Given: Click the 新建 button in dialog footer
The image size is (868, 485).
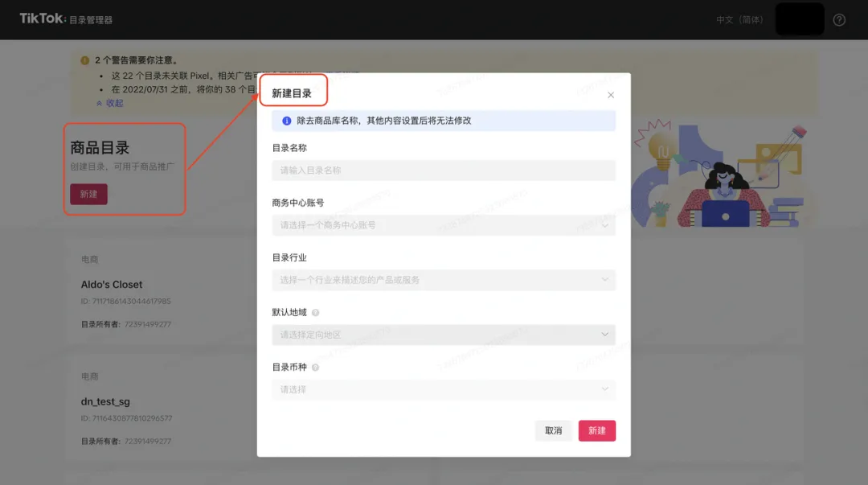Looking at the screenshot, I should tap(596, 430).
